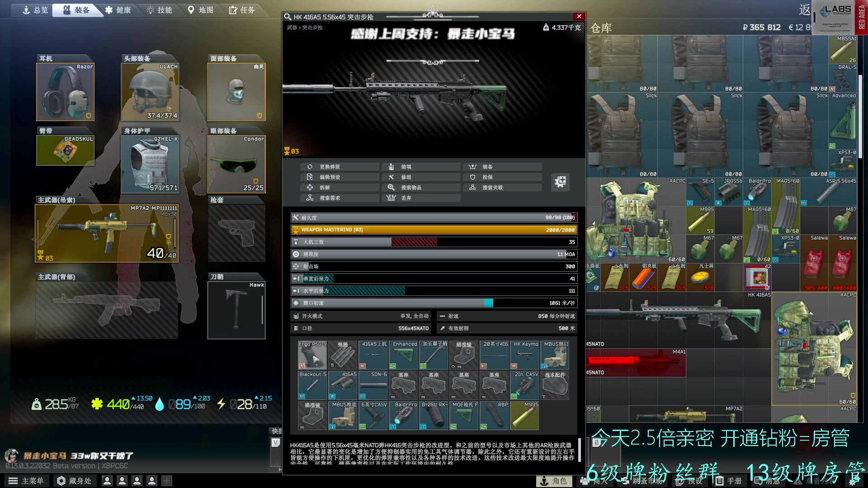This screenshot has width=868, height=488.
Task: Select the Ergo PSG-1 grip mod slot
Action: (x=312, y=355)
